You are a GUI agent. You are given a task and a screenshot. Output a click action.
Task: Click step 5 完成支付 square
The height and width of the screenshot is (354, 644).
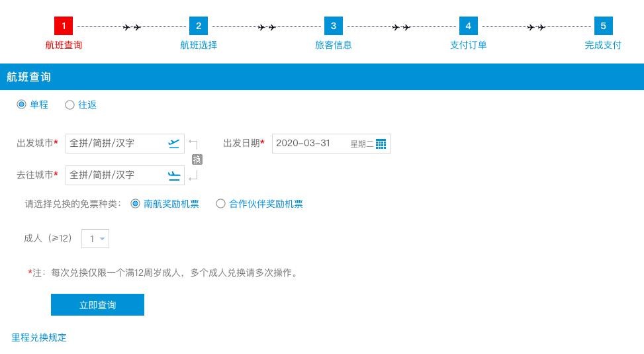(603, 26)
